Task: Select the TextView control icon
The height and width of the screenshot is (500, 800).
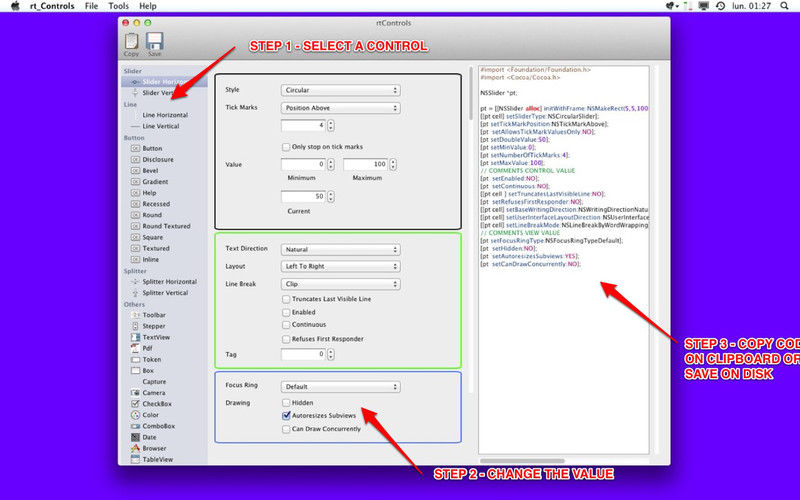Action: [x=135, y=337]
